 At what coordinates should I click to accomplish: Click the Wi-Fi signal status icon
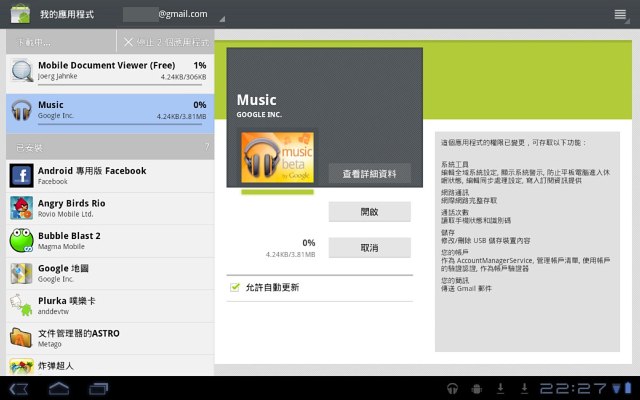(616, 388)
